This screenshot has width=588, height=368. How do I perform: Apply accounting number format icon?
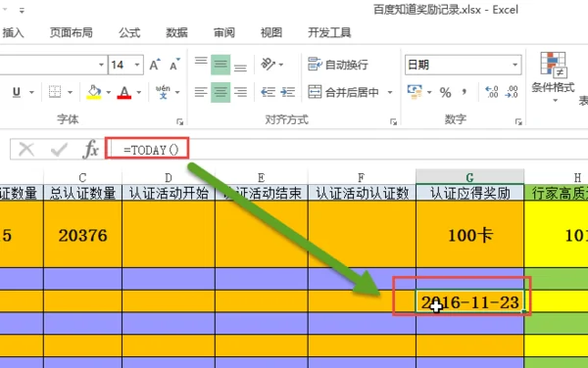point(415,92)
